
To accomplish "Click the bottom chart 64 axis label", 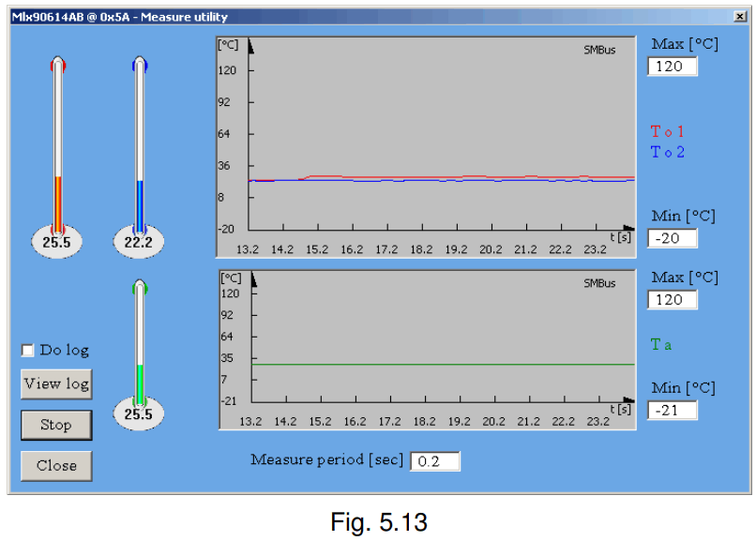I will coord(227,337).
